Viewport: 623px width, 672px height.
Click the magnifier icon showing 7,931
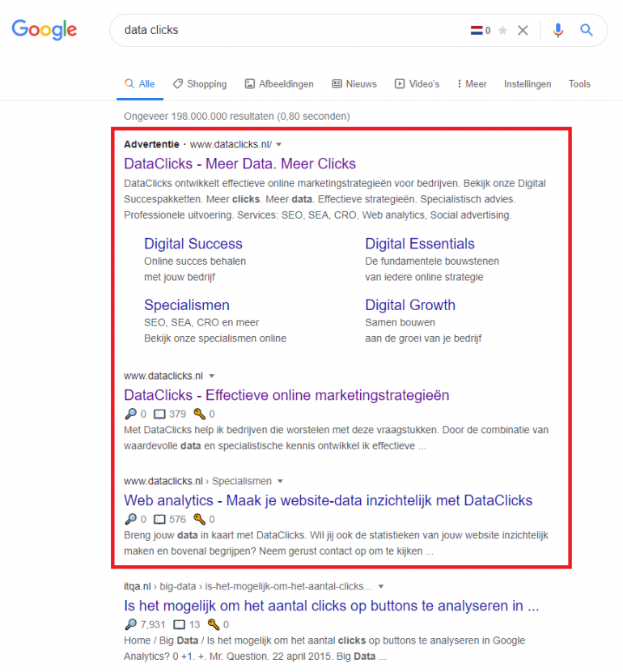click(x=130, y=624)
